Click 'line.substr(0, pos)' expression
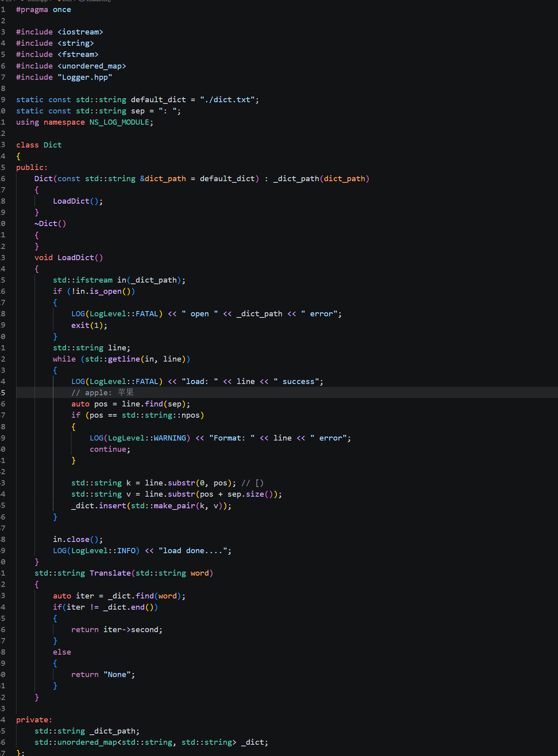This screenshot has height=756, width=558. point(188,483)
